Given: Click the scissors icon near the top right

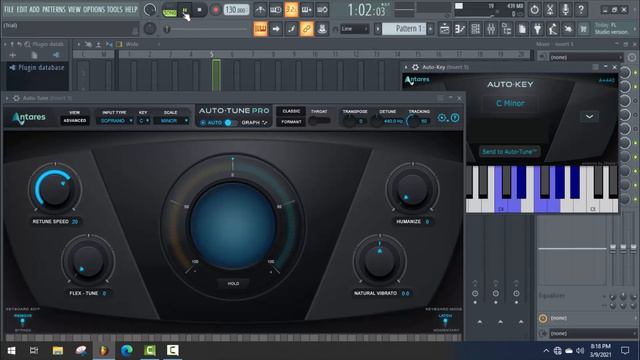Looking at the screenshot, I should pos(550,9).
